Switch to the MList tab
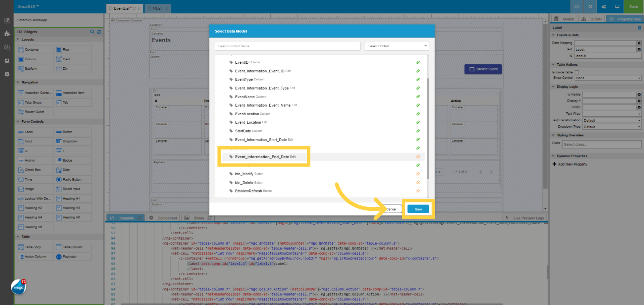This screenshot has width=644, height=305. coord(156,8)
